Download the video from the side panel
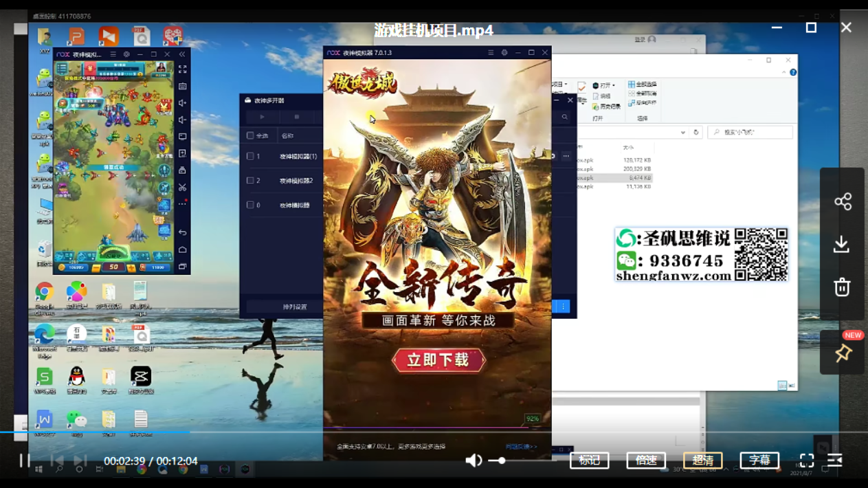Viewport: 868px width, 488px height. (842, 244)
